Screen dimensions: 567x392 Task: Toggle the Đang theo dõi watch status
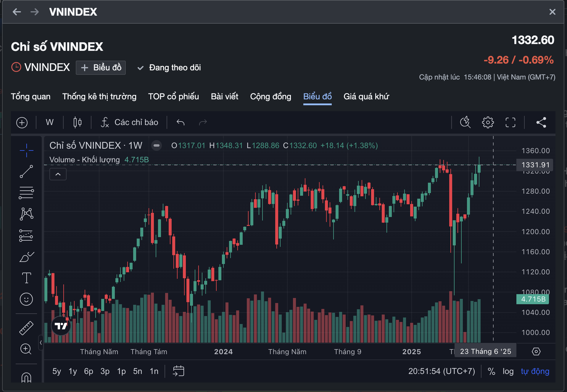[x=169, y=68]
